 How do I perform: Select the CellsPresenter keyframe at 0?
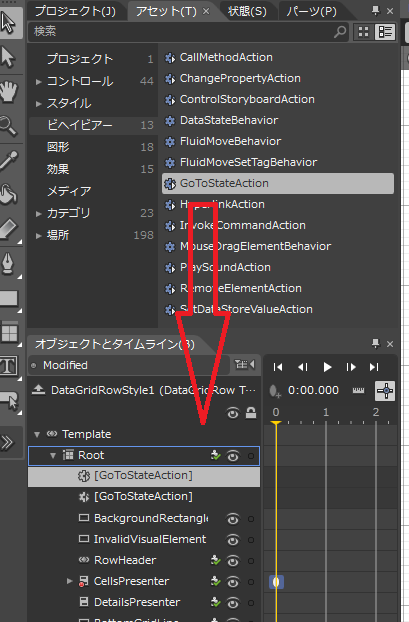click(276, 582)
